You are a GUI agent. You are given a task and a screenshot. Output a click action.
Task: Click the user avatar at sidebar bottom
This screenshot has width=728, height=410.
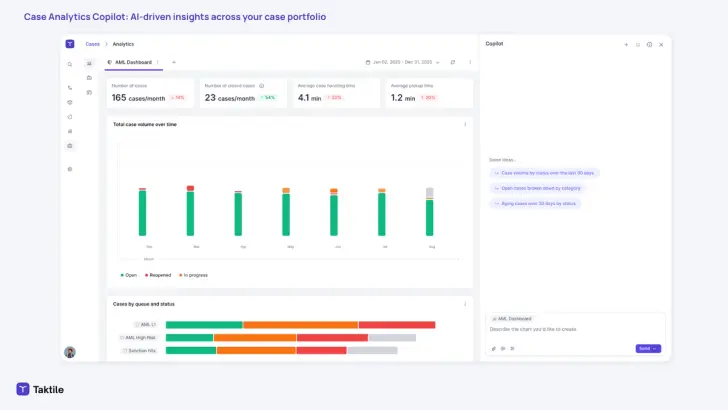[70, 352]
